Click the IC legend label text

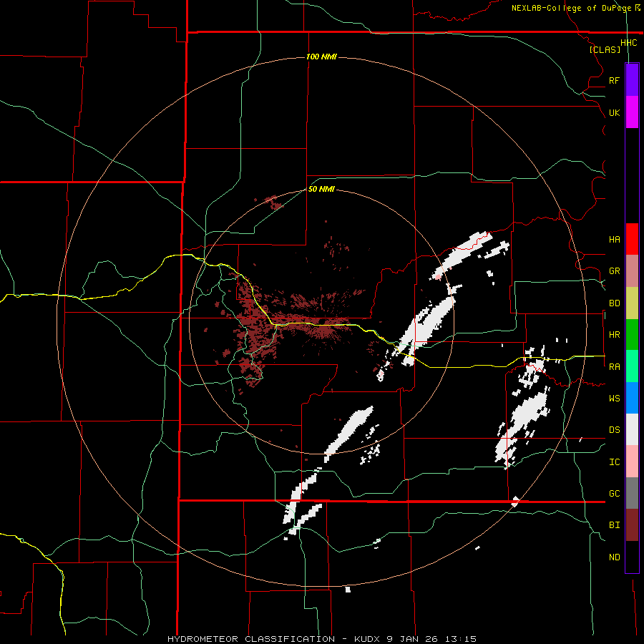614,462
